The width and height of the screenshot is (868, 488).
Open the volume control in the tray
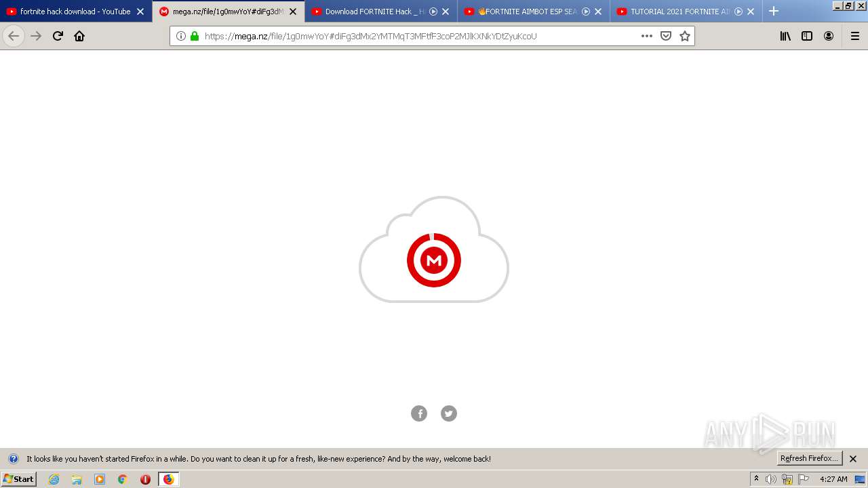click(771, 479)
